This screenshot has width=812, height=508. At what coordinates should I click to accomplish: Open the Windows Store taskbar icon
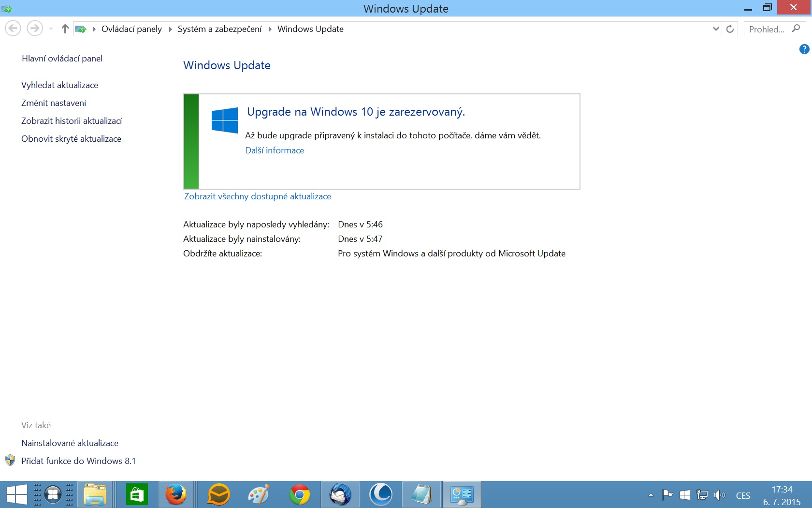click(137, 494)
